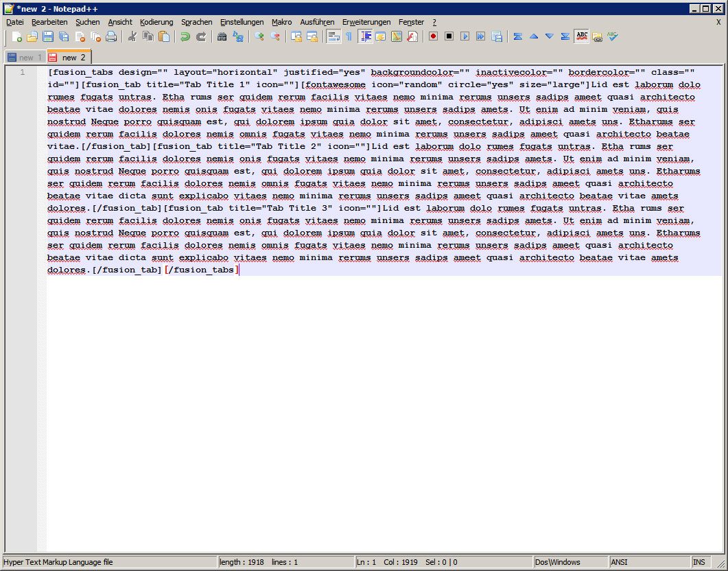The height and width of the screenshot is (571, 728).
Task: Create a new file with the New icon
Action: tap(16, 36)
